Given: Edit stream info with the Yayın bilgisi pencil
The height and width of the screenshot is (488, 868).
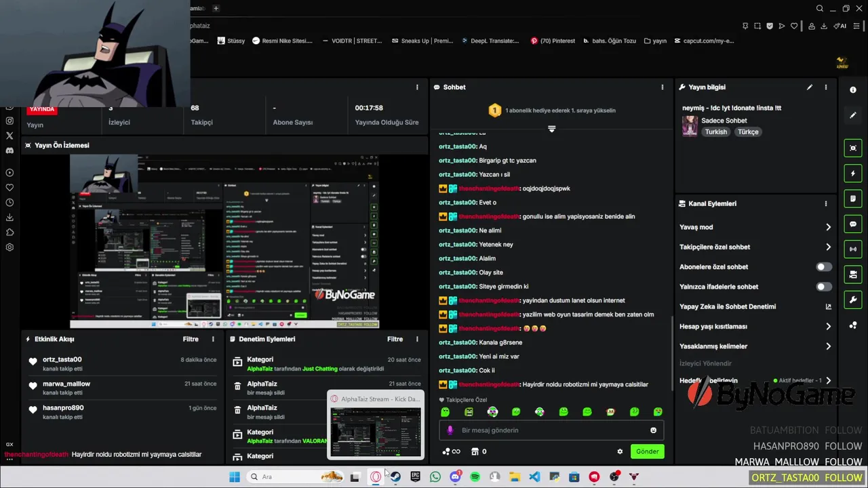Looking at the screenshot, I should (809, 87).
